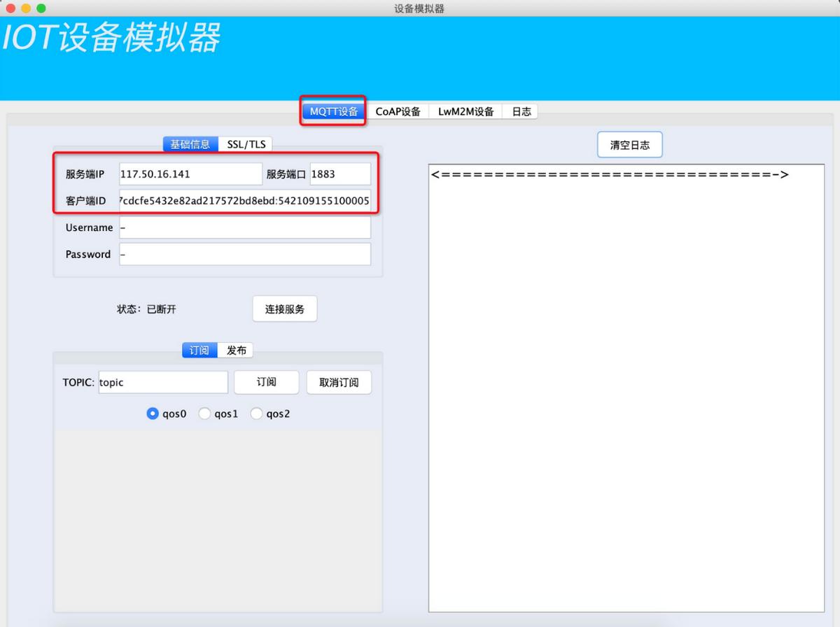
Task: Click the 取消订阅 button
Action: pos(339,382)
